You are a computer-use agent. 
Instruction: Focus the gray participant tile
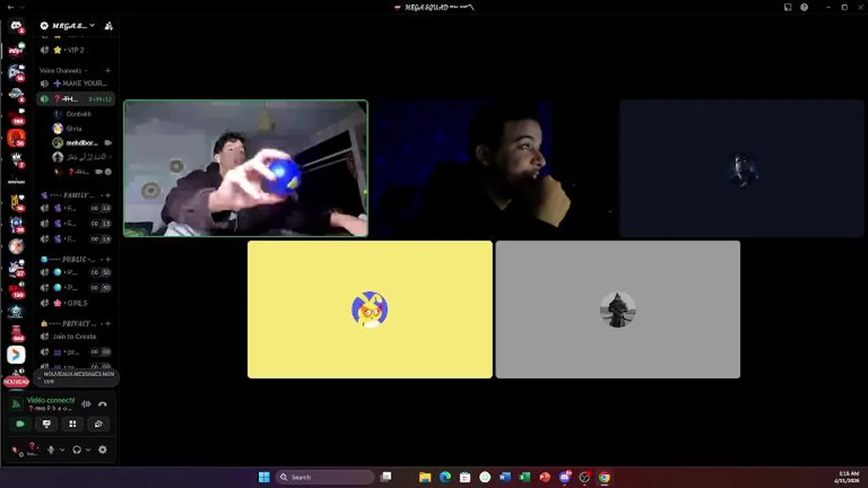[618, 309]
